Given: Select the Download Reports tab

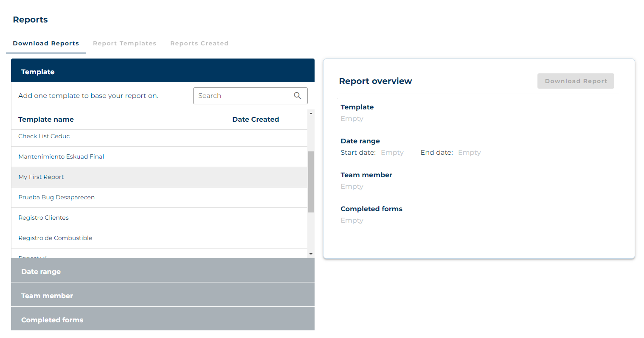Looking at the screenshot, I should (46, 43).
